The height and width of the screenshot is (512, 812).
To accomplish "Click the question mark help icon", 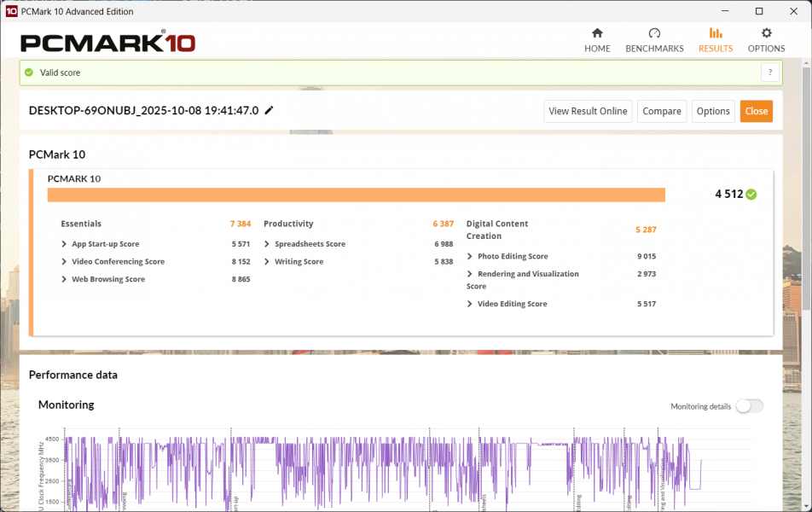I will tap(770, 73).
